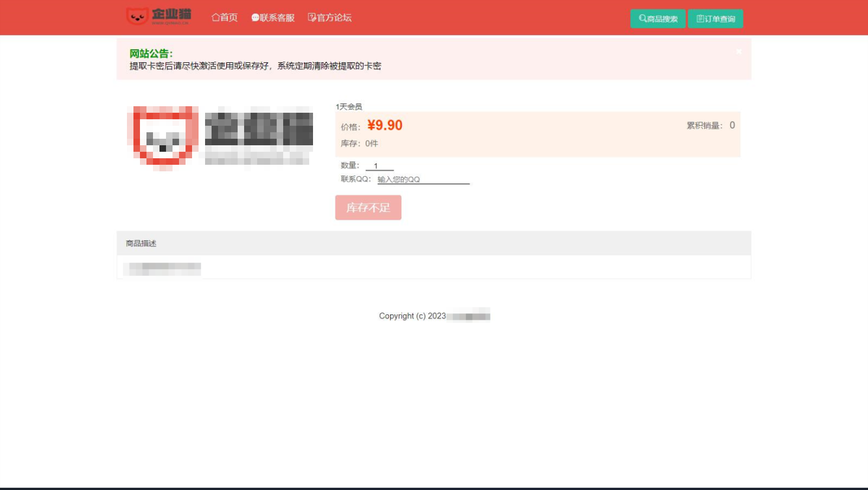Screen dimensions: 868x490
Task: Click the 网站公告 heading text
Action: point(151,54)
